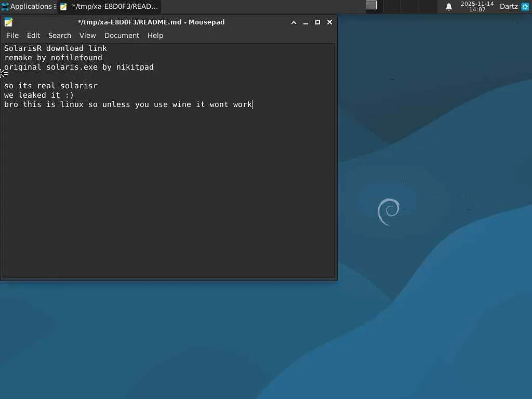
Task: Maximize the Mousepad window
Action: tap(317, 22)
